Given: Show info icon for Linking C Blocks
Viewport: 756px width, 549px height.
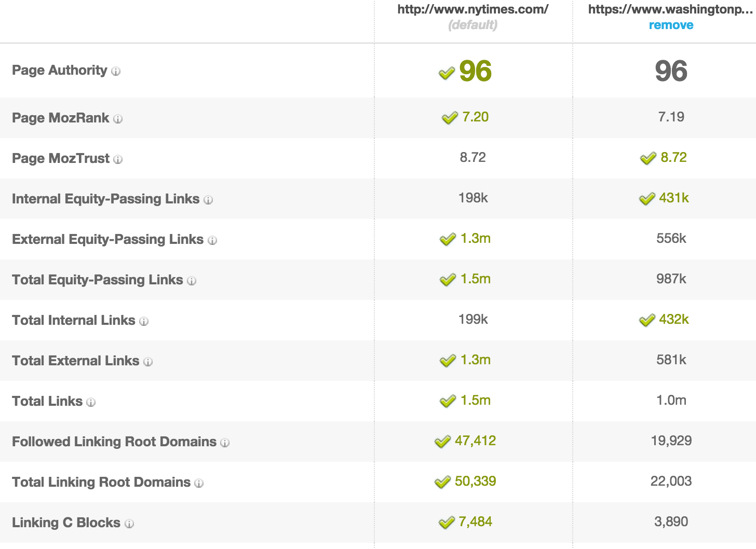Looking at the screenshot, I should pyautogui.click(x=129, y=524).
